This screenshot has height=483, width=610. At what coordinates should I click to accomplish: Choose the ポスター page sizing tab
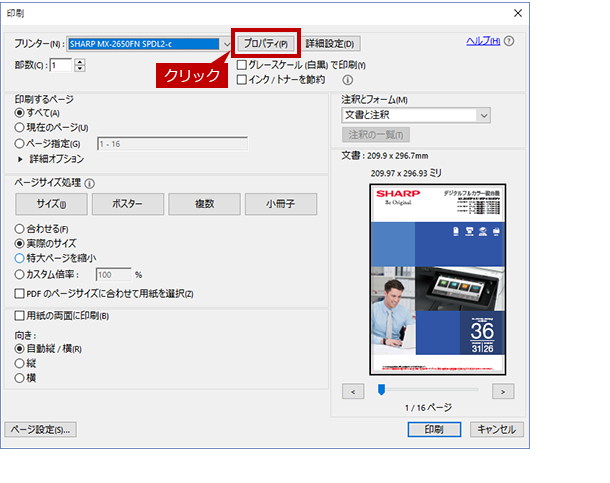(x=128, y=204)
